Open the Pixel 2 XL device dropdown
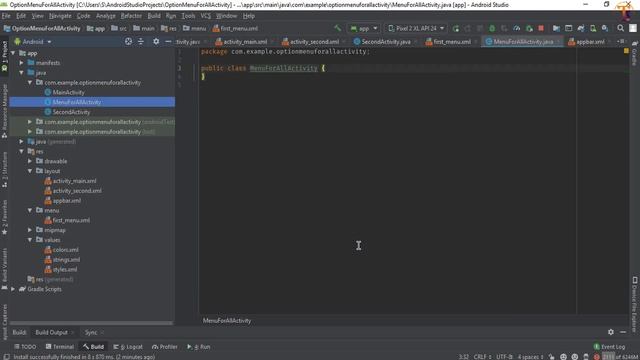 pyautogui.click(x=416, y=28)
